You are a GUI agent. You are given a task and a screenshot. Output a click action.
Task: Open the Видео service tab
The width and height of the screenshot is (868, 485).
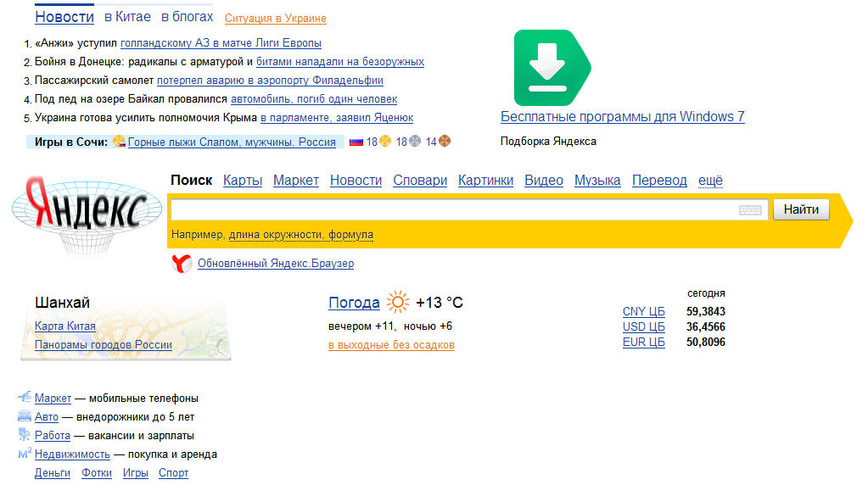click(544, 181)
